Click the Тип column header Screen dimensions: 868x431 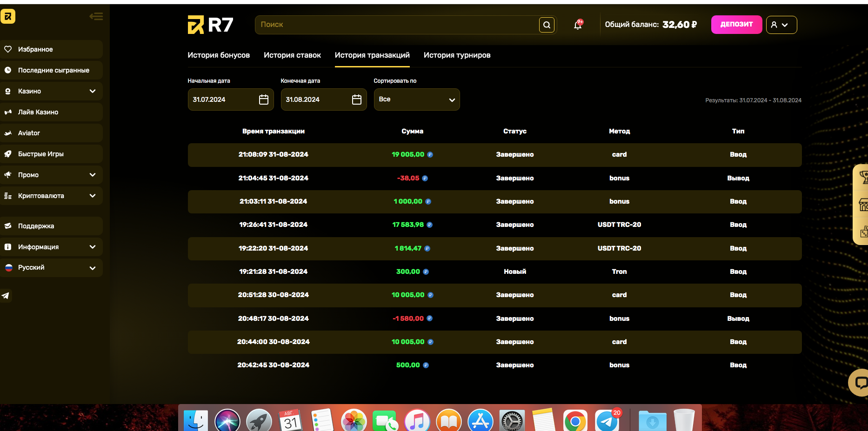[x=738, y=131]
